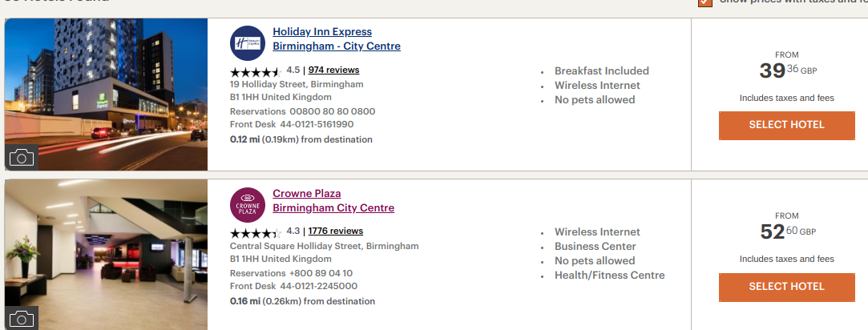Open the Holiday Inn Express hotel name link
This screenshot has width=868, height=330.
322,32
